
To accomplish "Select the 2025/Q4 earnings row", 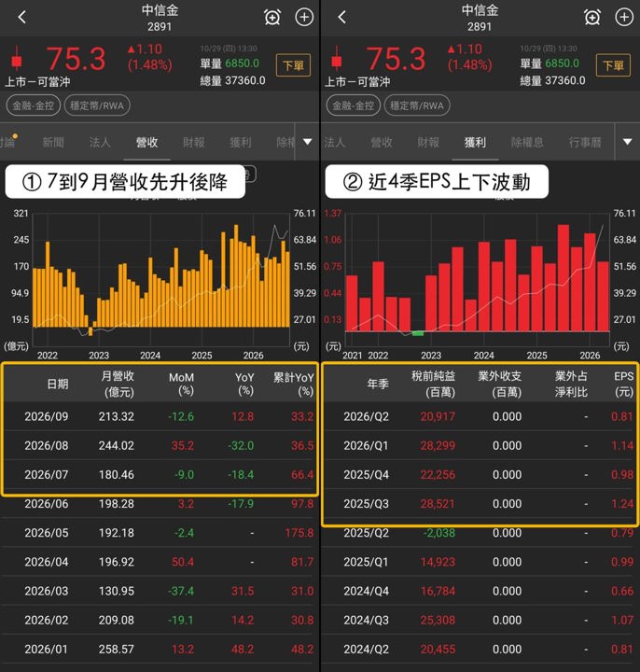I will 480,474.
